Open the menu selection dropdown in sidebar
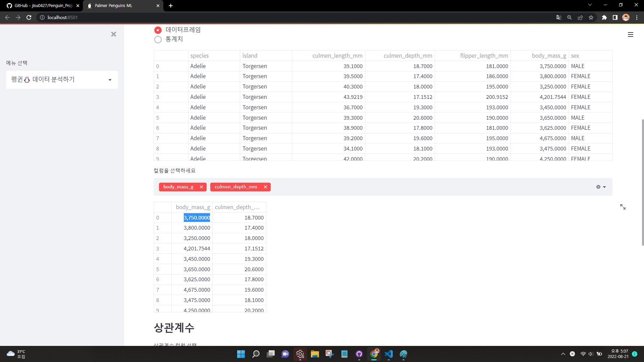 (62, 80)
